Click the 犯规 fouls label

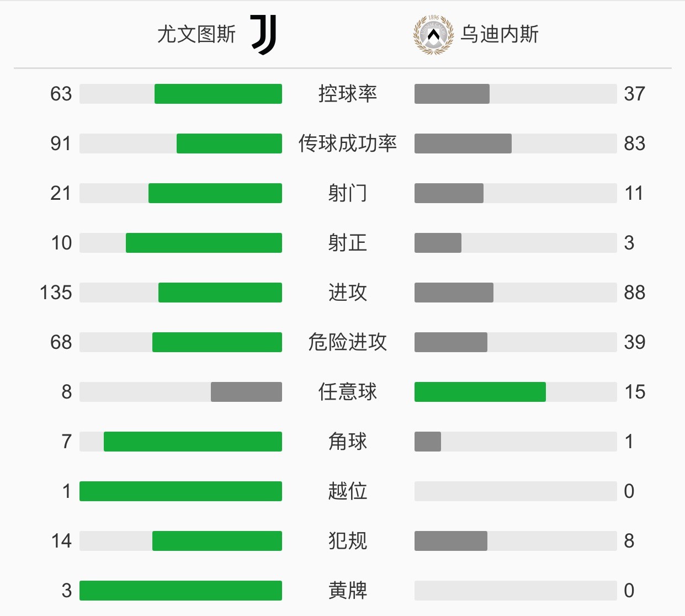(348, 541)
